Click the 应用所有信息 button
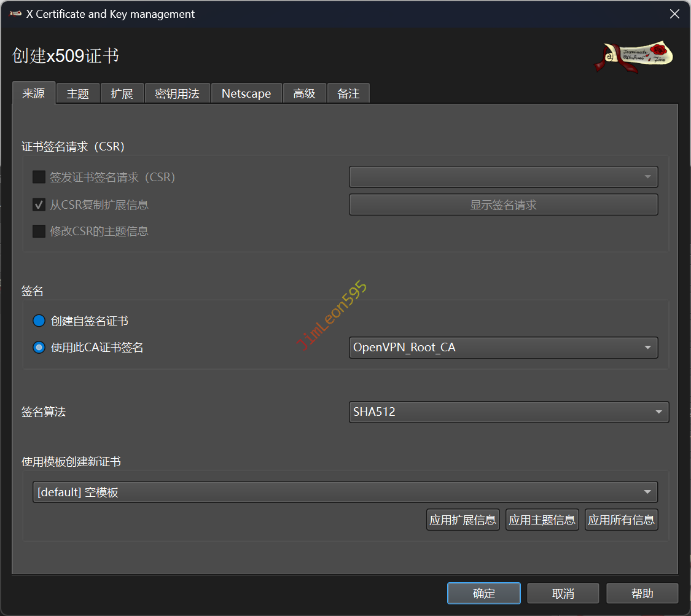 point(621,520)
